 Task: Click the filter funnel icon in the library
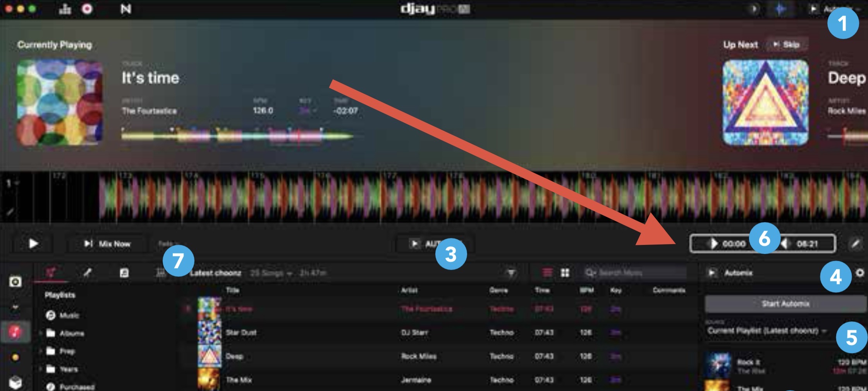(511, 273)
